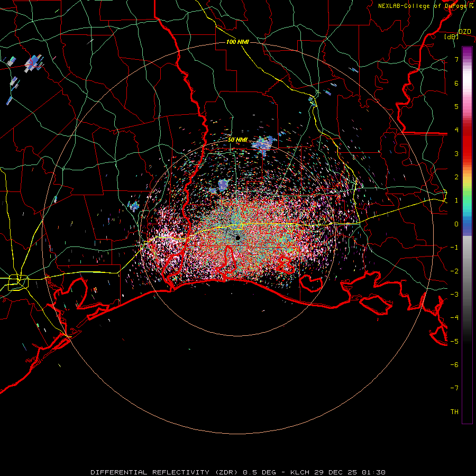Click the legend value -5

tap(454, 342)
